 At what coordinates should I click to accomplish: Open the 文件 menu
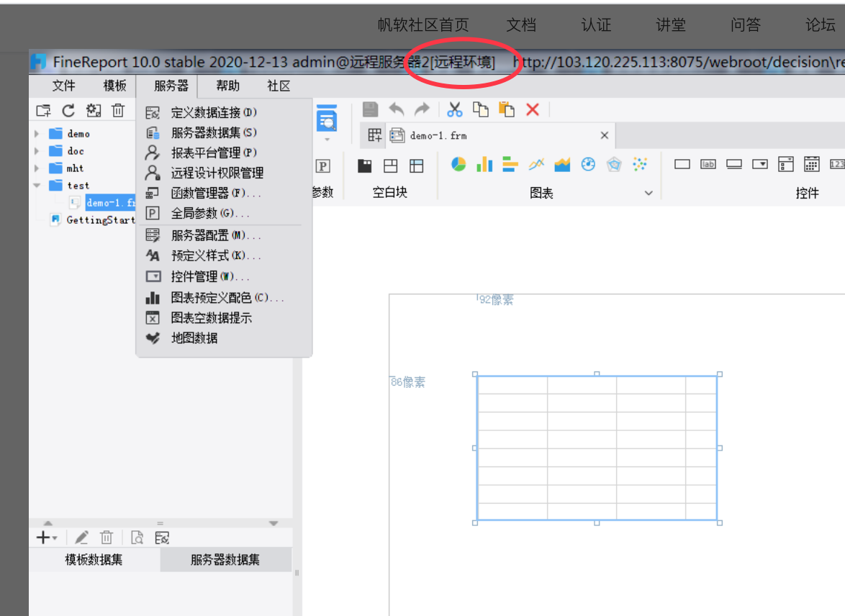point(63,86)
